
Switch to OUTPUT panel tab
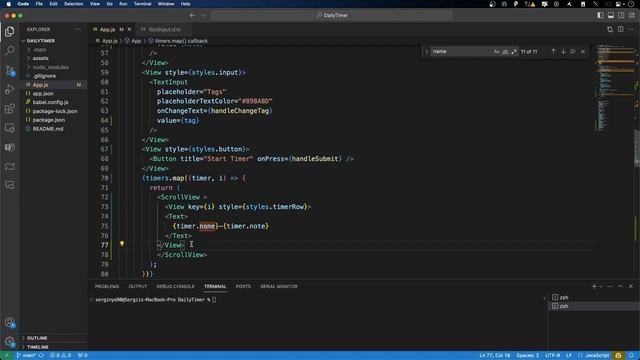138,287
